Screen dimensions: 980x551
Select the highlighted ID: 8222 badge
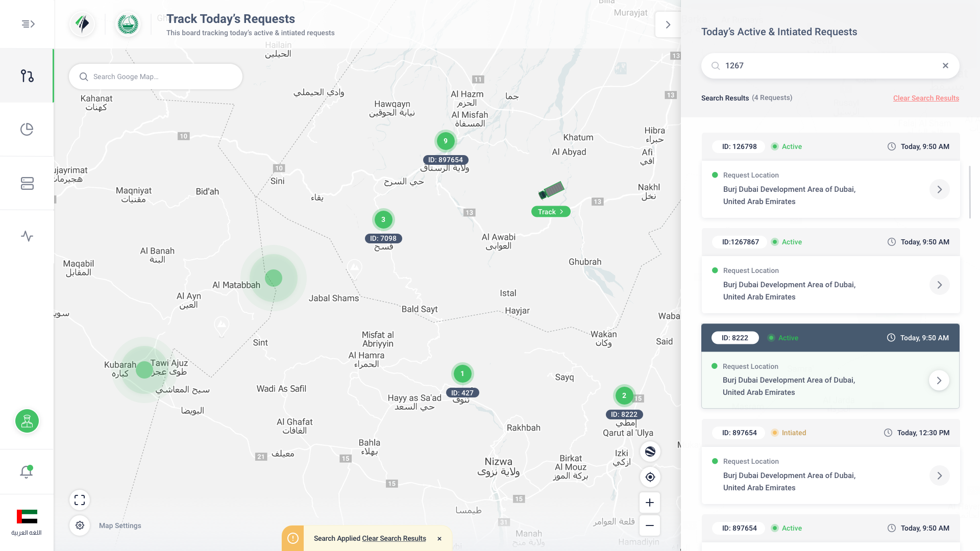tap(734, 338)
